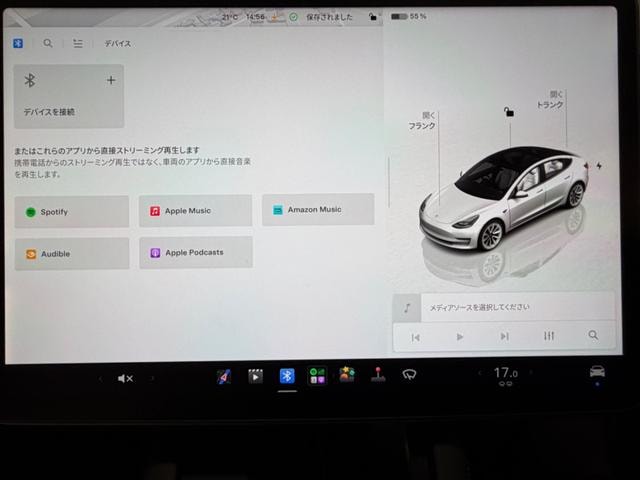This screenshot has height=480, width=640.
Task: Raise cabin temperature with right arrow
Action: click(531, 372)
